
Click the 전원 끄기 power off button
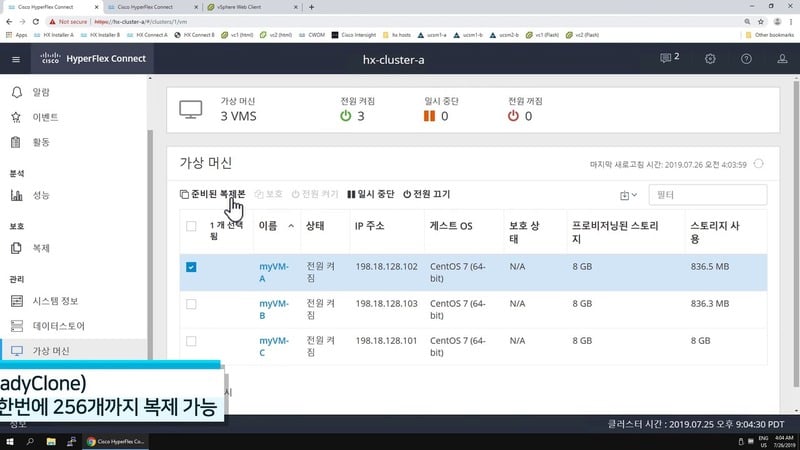tap(427, 194)
